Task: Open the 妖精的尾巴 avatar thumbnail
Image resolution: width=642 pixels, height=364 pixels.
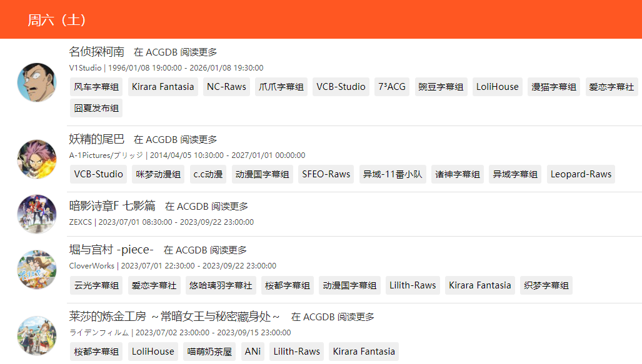Action: tap(37, 159)
